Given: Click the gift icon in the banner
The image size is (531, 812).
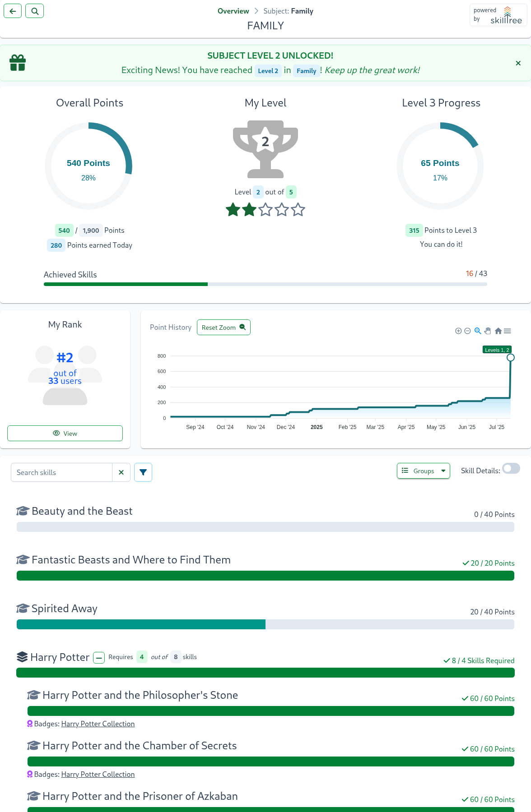Looking at the screenshot, I should coord(18,63).
